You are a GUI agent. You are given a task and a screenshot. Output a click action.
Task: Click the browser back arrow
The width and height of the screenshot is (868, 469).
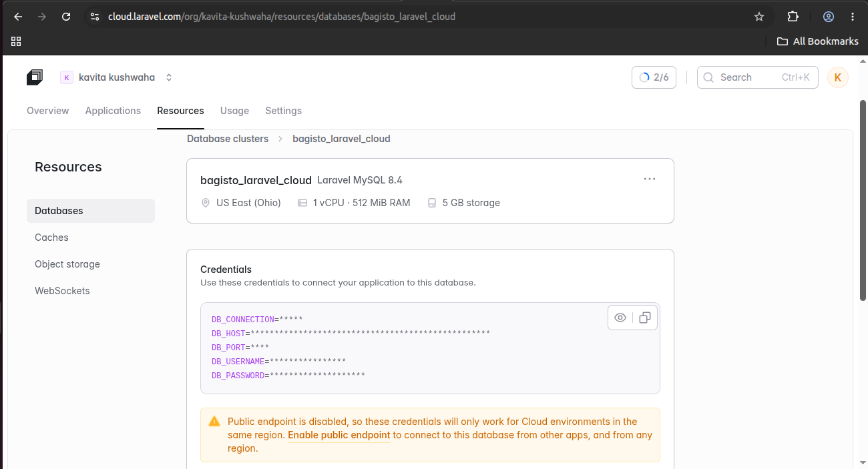[18, 17]
